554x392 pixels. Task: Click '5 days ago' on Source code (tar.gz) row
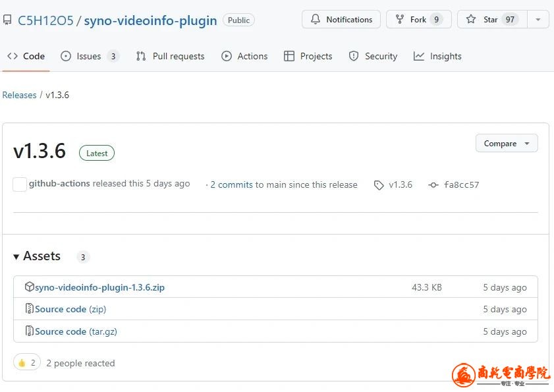pyautogui.click(x=505, y=331)
